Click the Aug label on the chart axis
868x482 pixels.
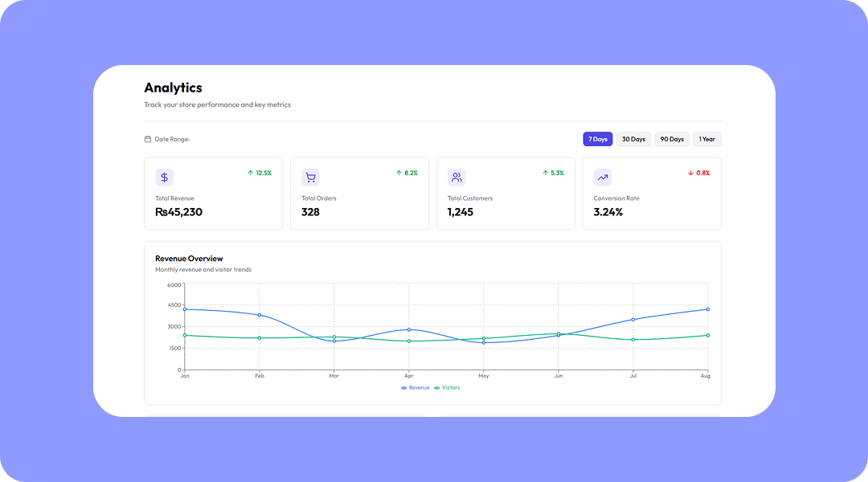pyautogui.click(x=705, y=375)
